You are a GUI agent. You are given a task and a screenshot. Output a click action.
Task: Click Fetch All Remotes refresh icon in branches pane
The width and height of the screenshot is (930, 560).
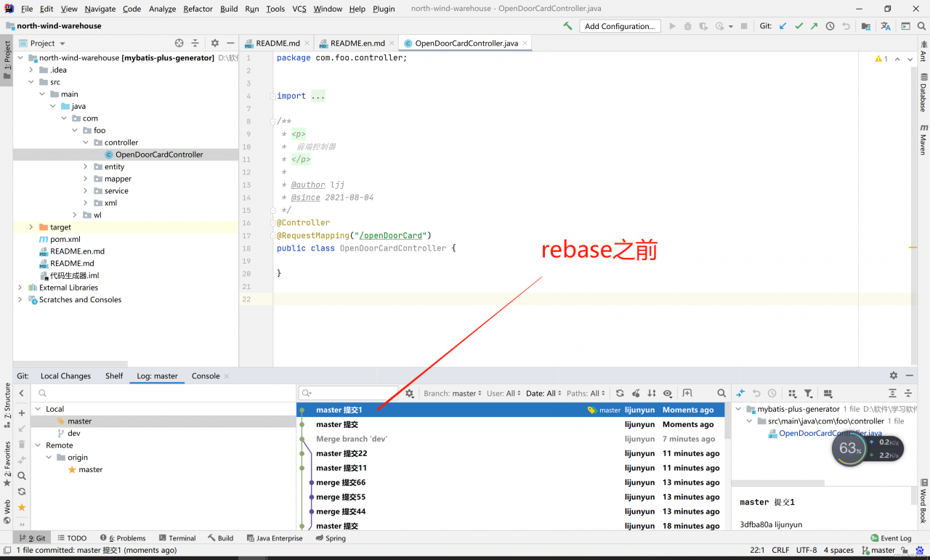(22, 492)
